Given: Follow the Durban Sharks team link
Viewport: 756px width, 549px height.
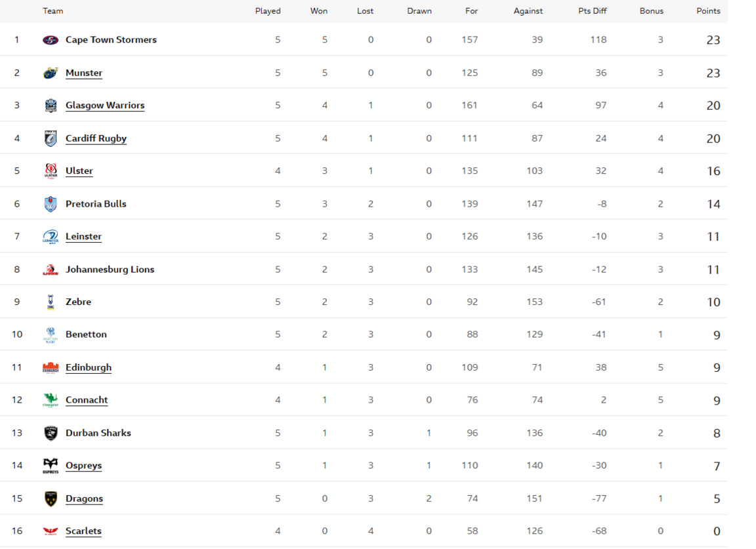Looking at the screenshot, I should tap(98, 432).
